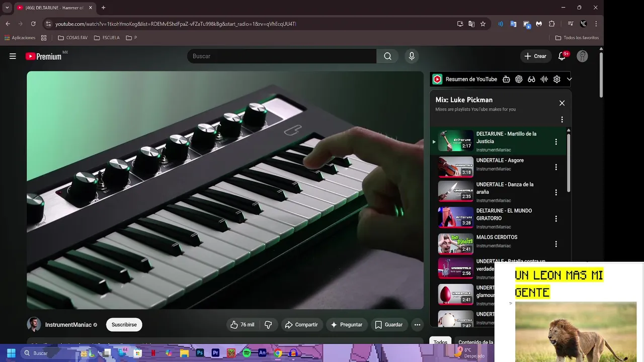Click the YouTube search input field

pos(282,56)
